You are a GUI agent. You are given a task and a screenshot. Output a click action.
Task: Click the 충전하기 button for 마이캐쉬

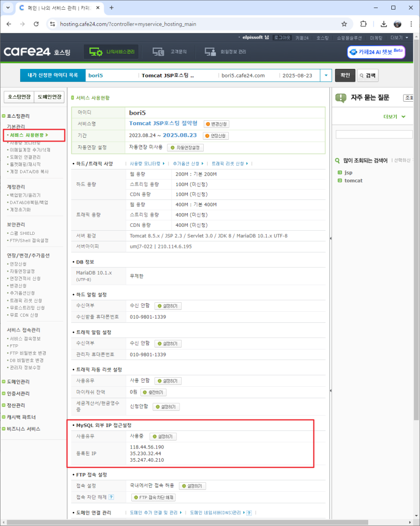[153, 392]
